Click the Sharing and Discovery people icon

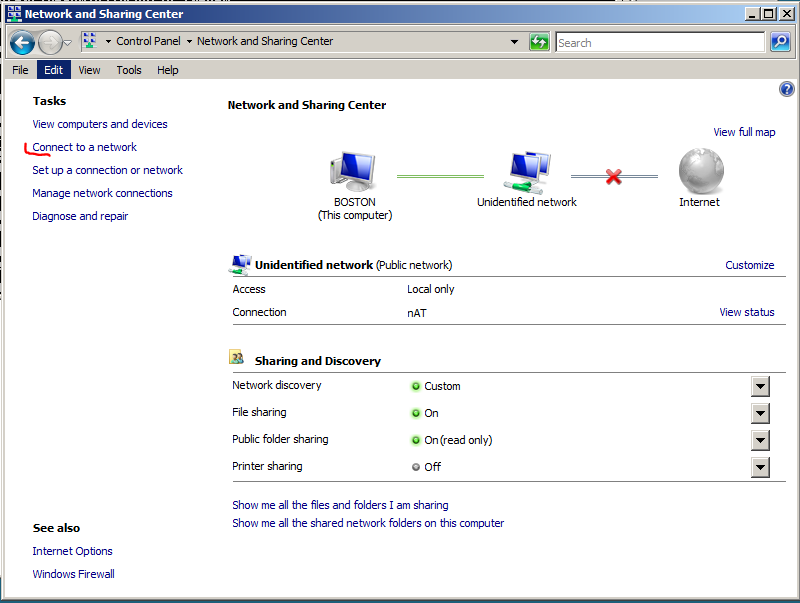(236, 357)
